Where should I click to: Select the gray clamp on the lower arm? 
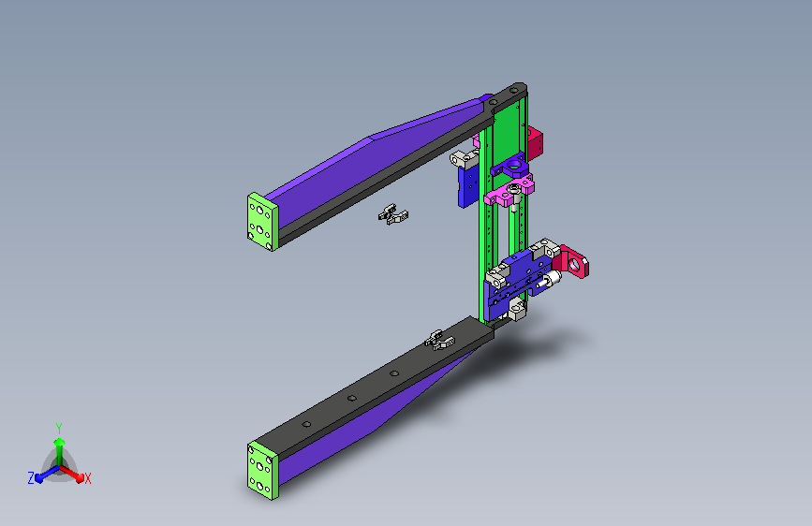439,340
